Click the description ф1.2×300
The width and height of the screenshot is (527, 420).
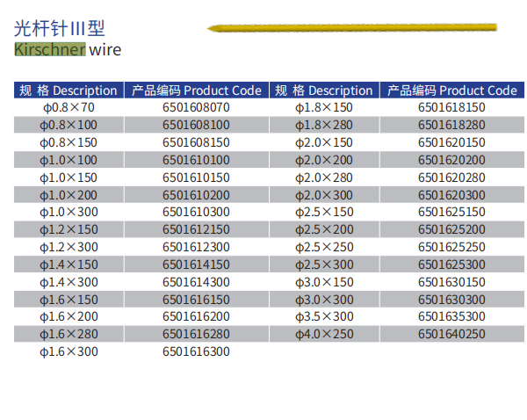pyautogui.click(x=69, y=247)
